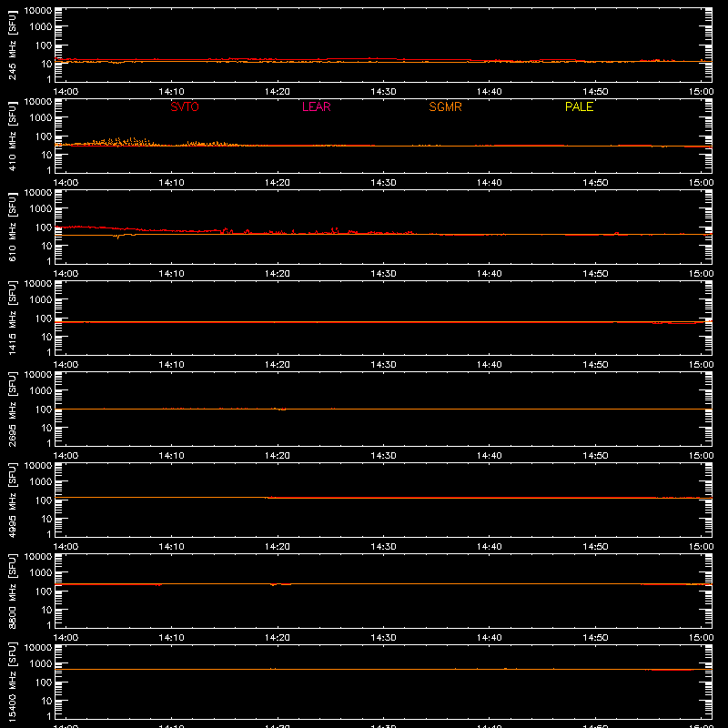Click the PALE station legend label

point(579,106)
